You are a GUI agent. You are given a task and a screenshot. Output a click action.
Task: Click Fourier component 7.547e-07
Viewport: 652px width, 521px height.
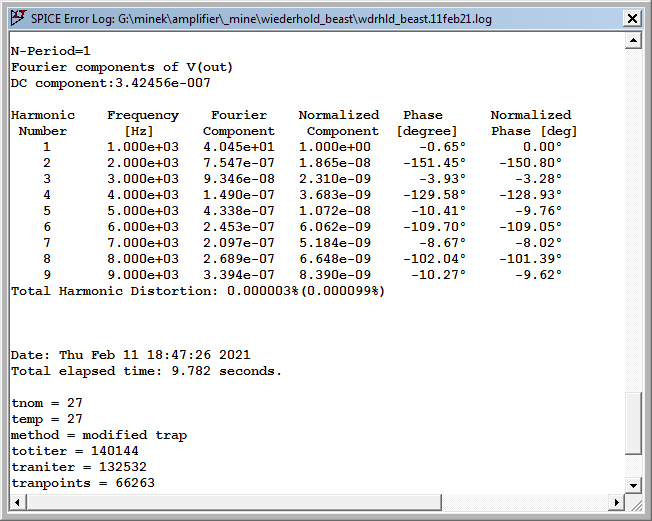click(x=239, y=163)
